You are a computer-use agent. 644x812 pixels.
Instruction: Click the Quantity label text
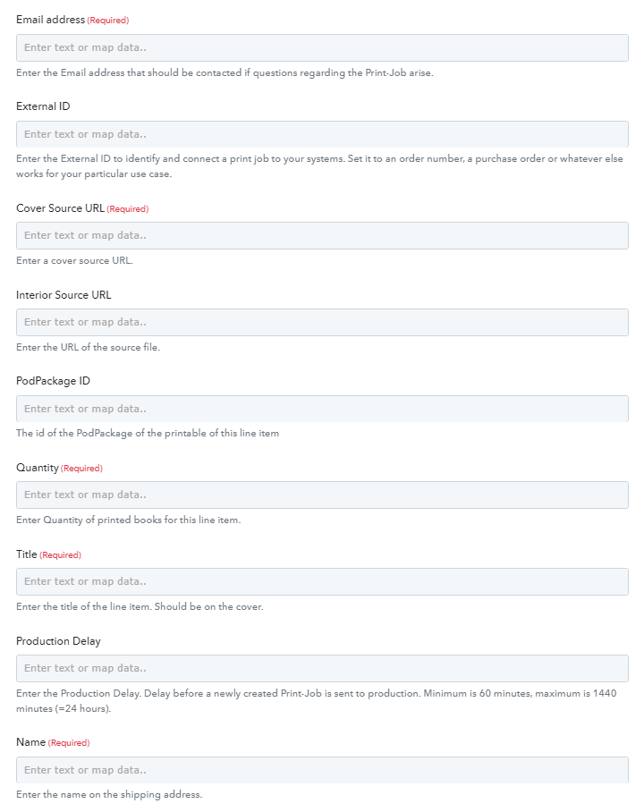pos(38,468)
